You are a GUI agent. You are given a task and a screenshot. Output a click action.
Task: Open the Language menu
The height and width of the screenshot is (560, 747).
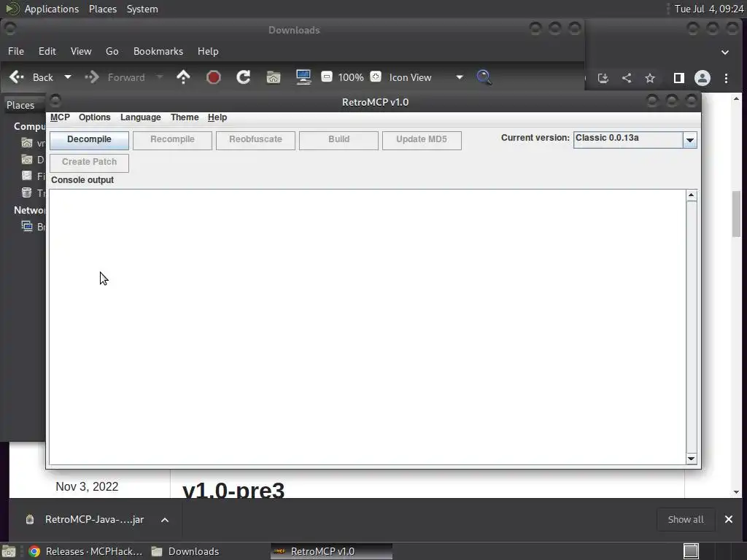pyautogui.click(x=141, y=117)
